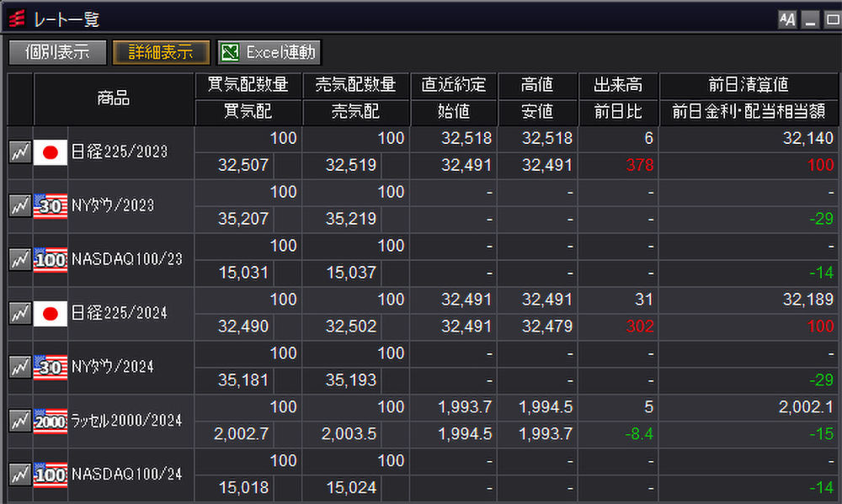
Task: Click bid price 15,031 for NASDAQ100/23
Action: click(243, 273)
